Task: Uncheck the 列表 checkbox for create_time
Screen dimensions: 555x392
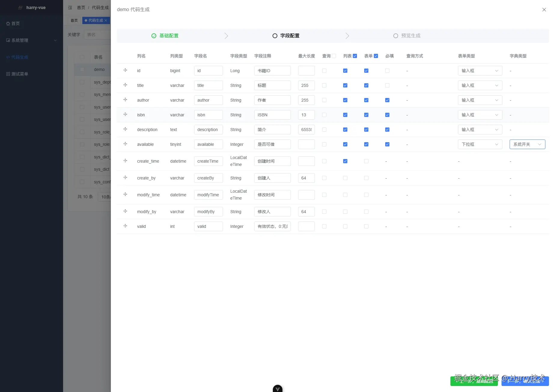Action: coord(345,161)
